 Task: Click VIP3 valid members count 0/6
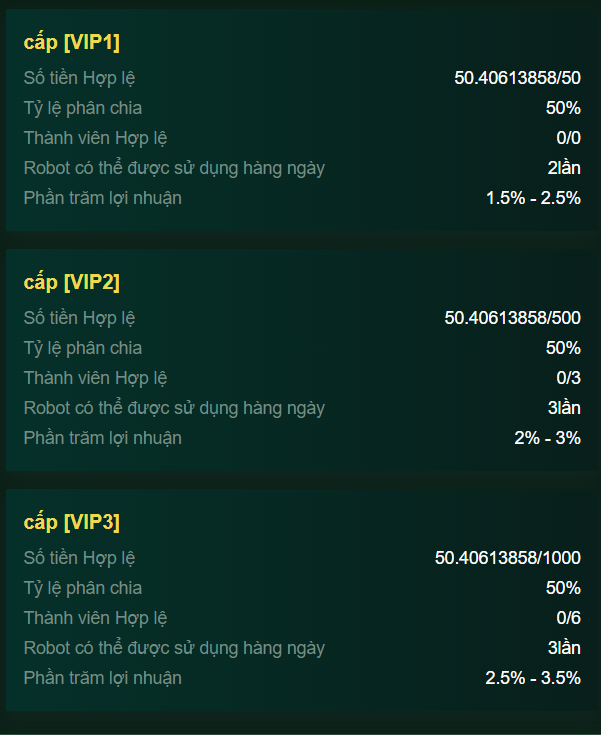[568, 618]
